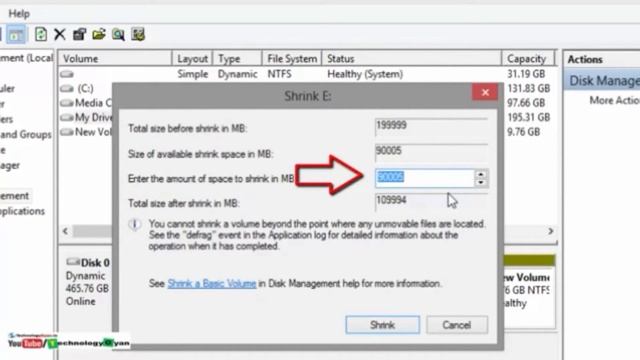Select the tree item ending in 'plications'
Viewport: 640px width, 360px height.
(22, 211)
